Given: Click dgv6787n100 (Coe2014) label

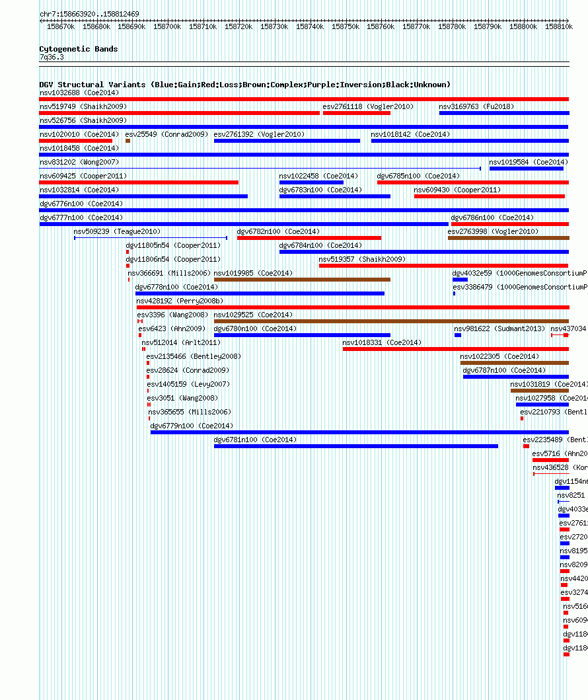Looking at the screenshot, I should pyautogui.click(x=504, y=370).
